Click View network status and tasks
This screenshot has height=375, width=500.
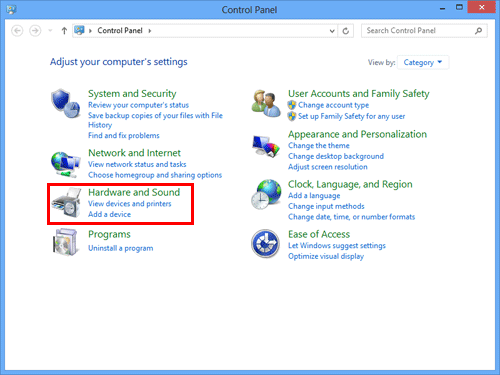click(x=137, y=164)
